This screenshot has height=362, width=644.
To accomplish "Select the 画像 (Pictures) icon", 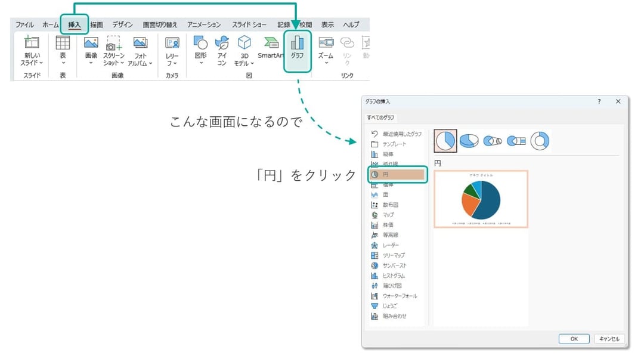I will [x=91, y=48].
